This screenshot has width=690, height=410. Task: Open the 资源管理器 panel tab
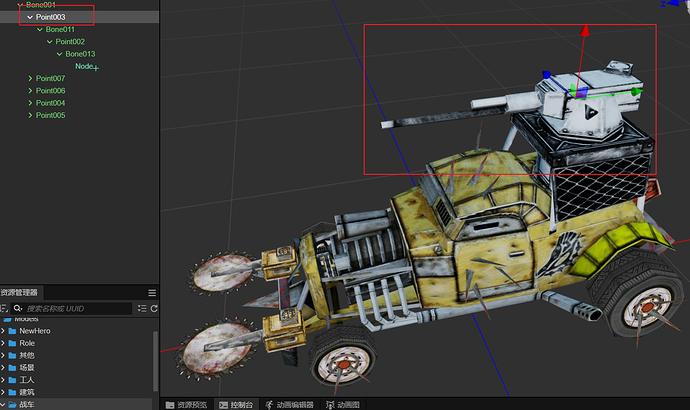coord(19,293)
